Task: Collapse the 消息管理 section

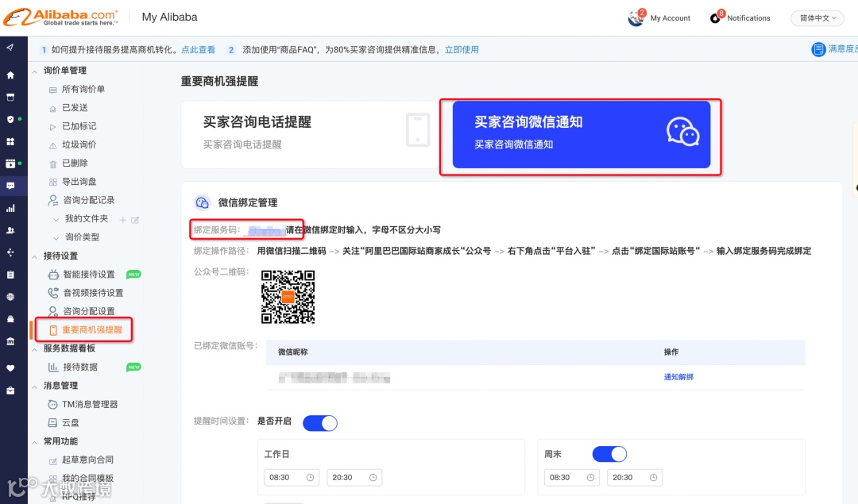Action: coord(34,386)
